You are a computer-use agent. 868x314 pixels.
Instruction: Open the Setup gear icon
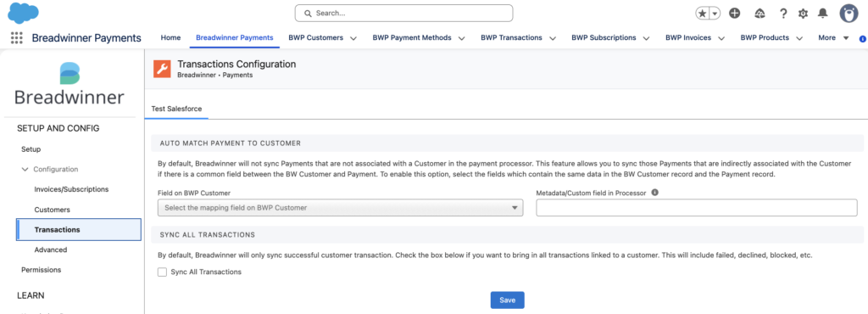(x=803, y=14)
